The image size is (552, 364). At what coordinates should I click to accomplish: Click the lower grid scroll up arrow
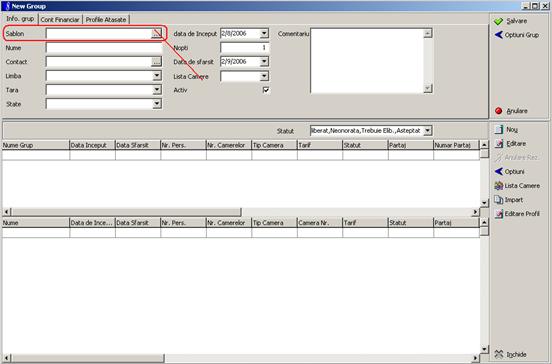click(x=484, y=222)
